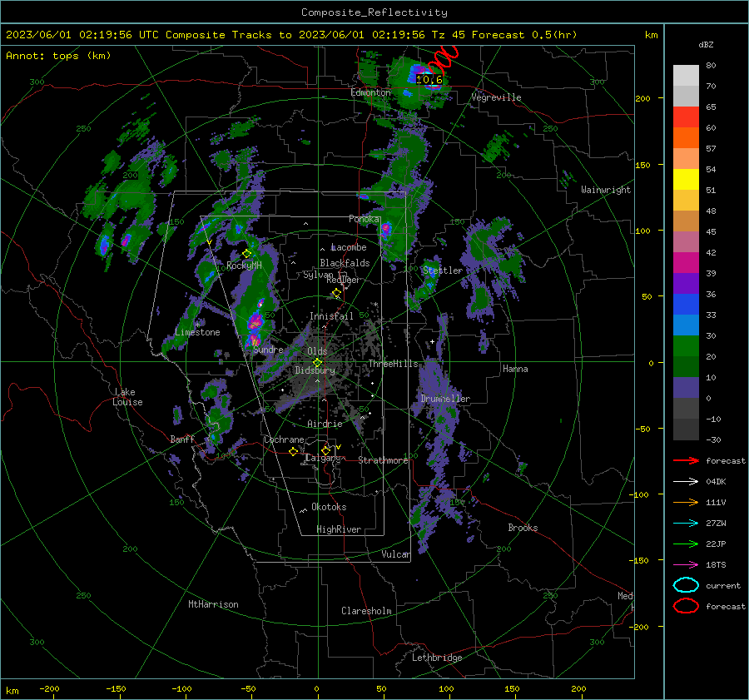Click the yellow 51-54 dBZ color swatch
Screen dimensions: 749x700
coord(686,180)
